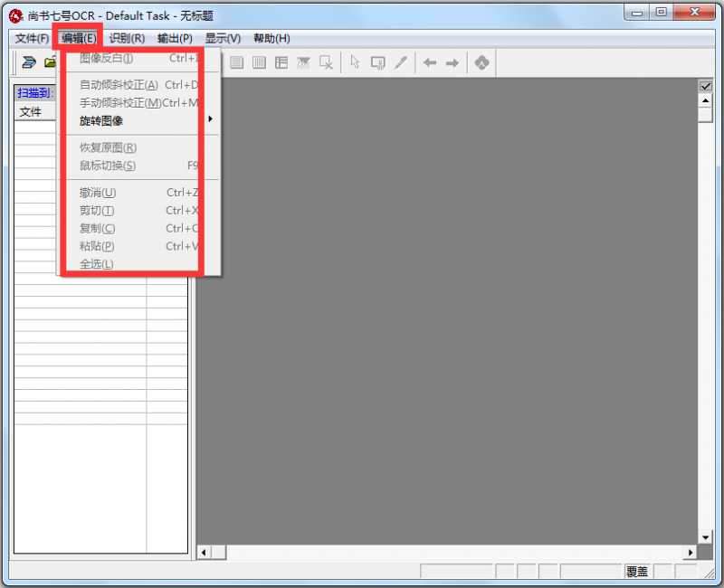
Task: Click the left arrow previous page icon
Action: (x=430, y=62)
